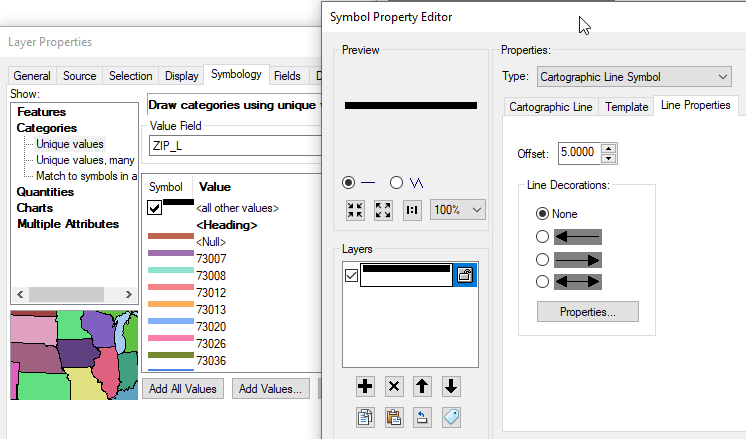
Task: Click the Add Values... button
Action: point(270,389)
